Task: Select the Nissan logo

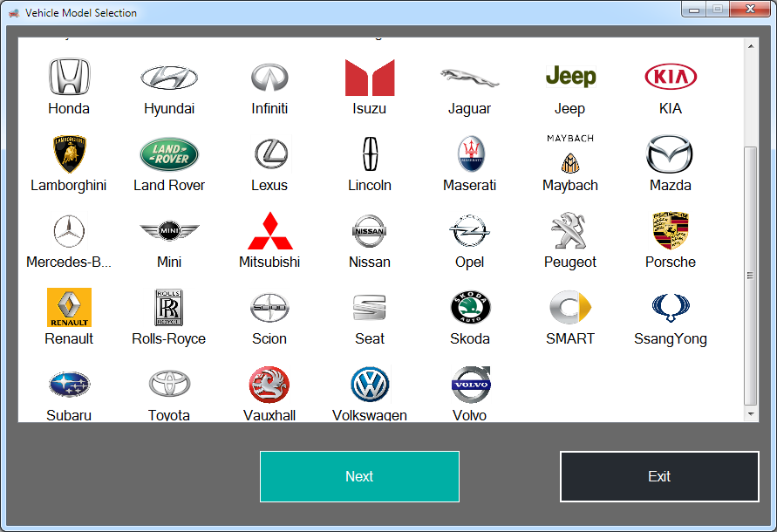Action: (369, 231)
